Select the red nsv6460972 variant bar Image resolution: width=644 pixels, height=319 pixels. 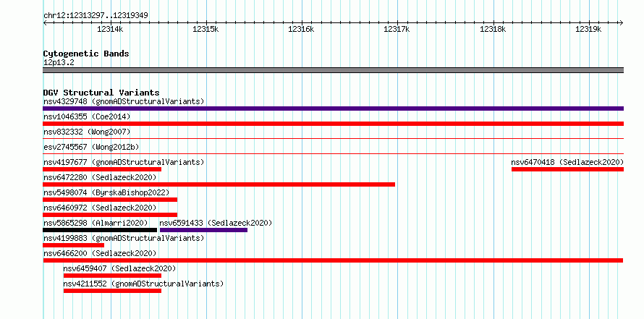click(110, 215)
